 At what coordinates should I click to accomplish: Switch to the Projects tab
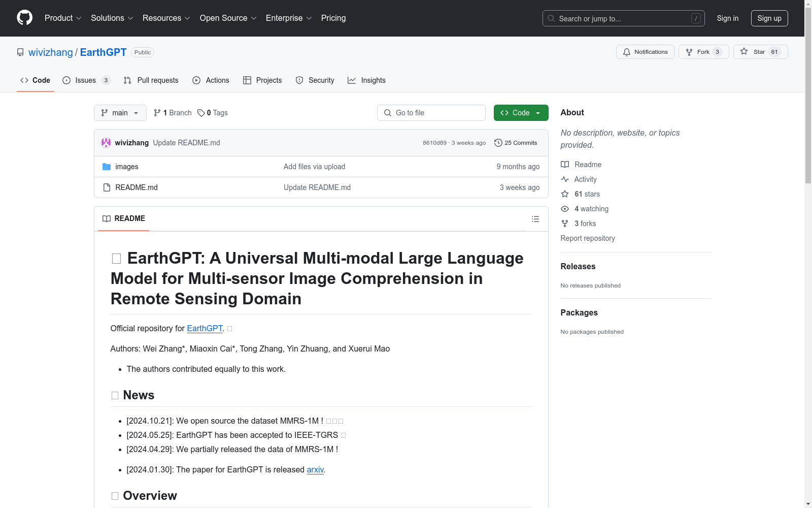coord(262,80)
